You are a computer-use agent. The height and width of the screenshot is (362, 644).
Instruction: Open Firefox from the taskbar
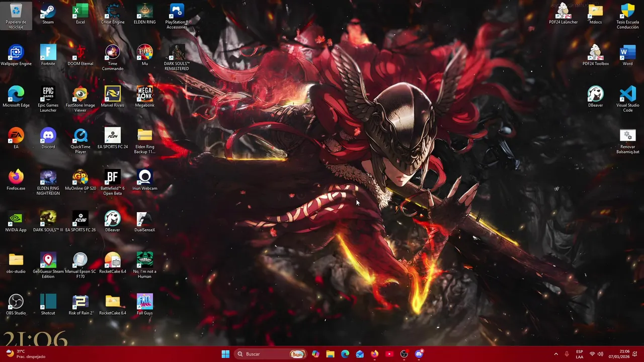[x=374, y=354]
